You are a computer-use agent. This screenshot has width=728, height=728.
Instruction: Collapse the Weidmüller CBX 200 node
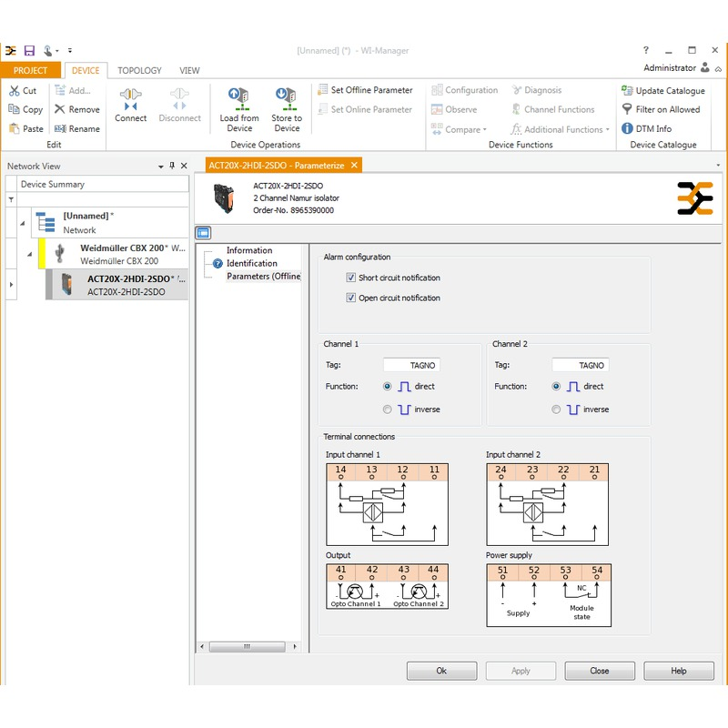click(x=29, y=254)
